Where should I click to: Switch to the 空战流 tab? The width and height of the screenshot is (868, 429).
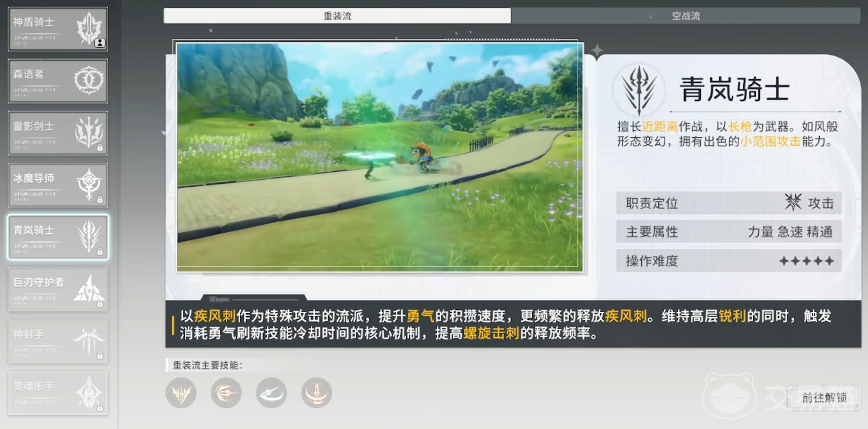click(x=685, y=16)
